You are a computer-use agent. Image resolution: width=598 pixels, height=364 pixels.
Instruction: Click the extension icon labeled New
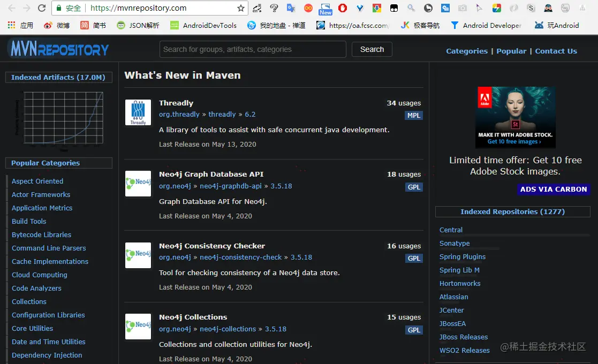tap(326, 9)
